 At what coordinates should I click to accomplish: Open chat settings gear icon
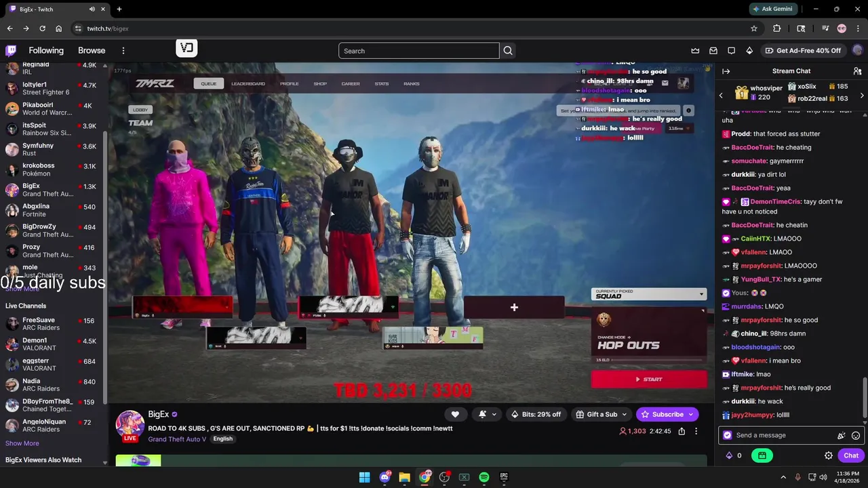coord(829,455)
